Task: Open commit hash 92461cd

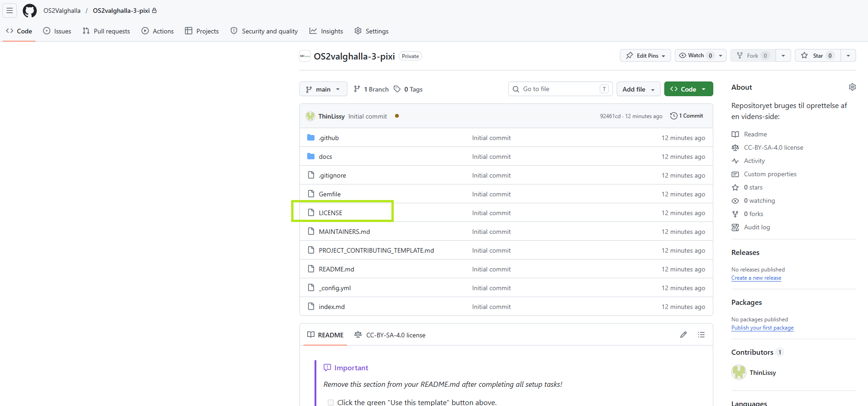Action: 610,116
